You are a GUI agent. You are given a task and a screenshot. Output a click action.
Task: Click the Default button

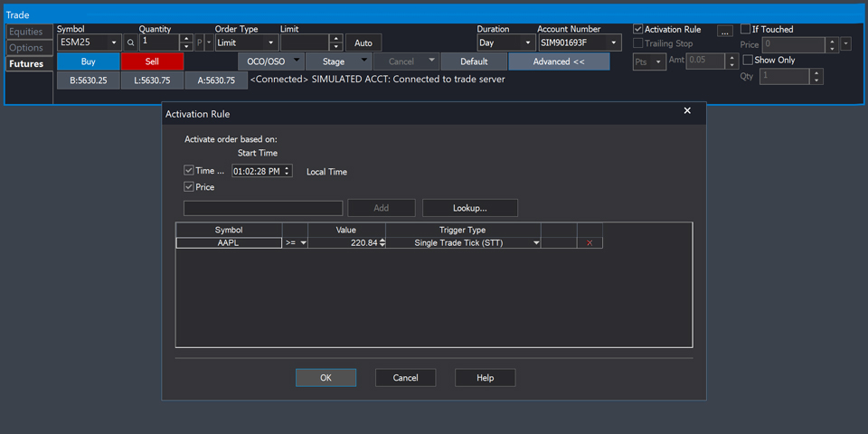pos(474,61)
